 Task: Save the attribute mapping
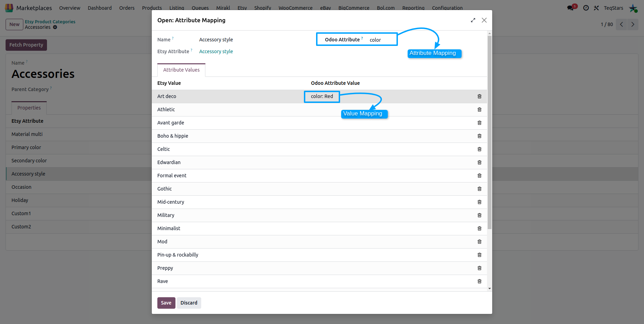[166, 303]
